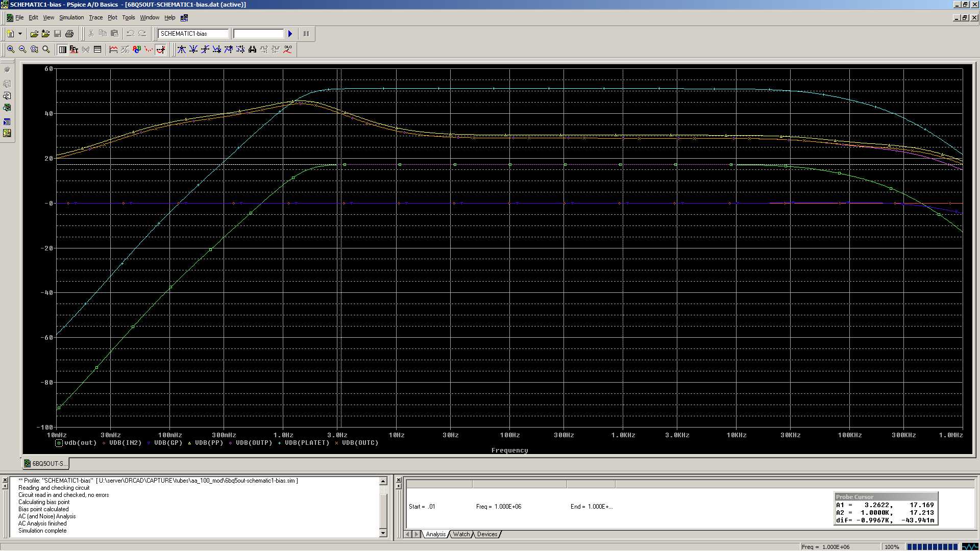Image resolution: width=980 pixels, height=551 pixels.
Task: Toggle Performance Analysis mode
Action: tap(86, 49)
